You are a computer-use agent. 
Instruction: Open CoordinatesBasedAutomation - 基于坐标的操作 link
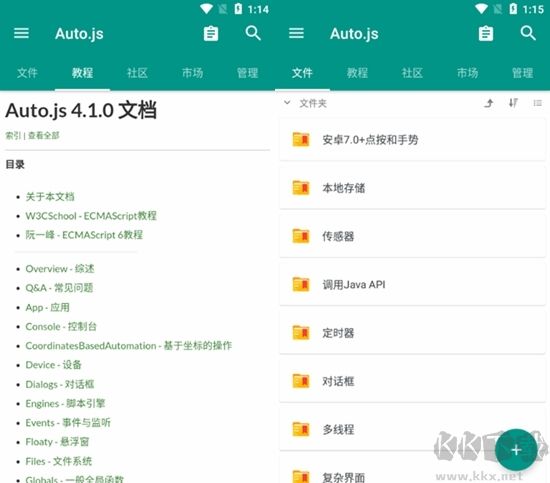129,346
